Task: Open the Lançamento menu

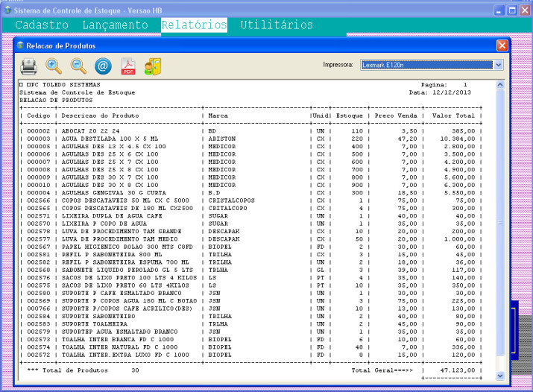Action: [115, 25]
